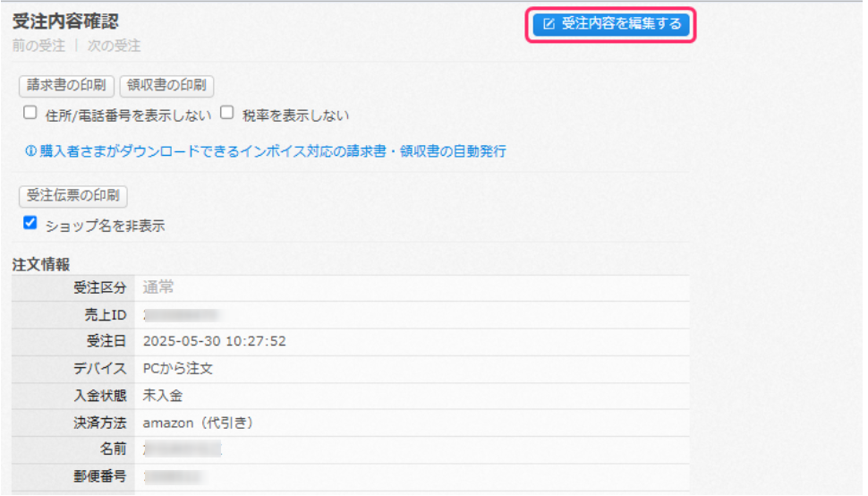Click the 領収書の印刷 button
This screenshot has height=496, width=868.
coord(166,85)
